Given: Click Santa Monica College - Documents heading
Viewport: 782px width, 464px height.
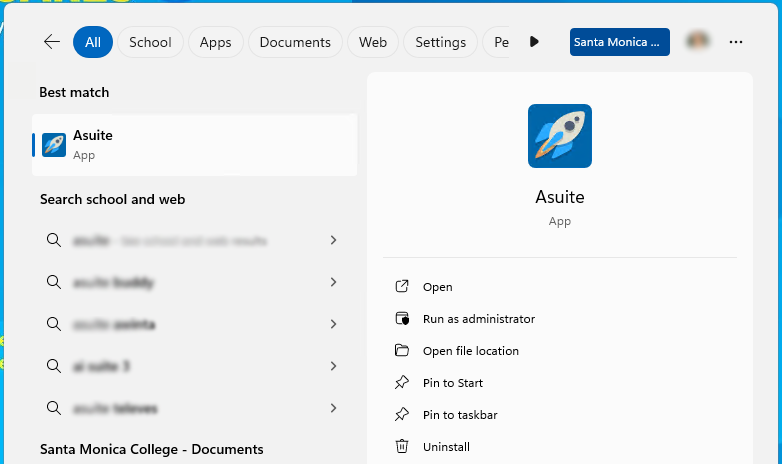Looking at the screenshot, I should [152, 449].
